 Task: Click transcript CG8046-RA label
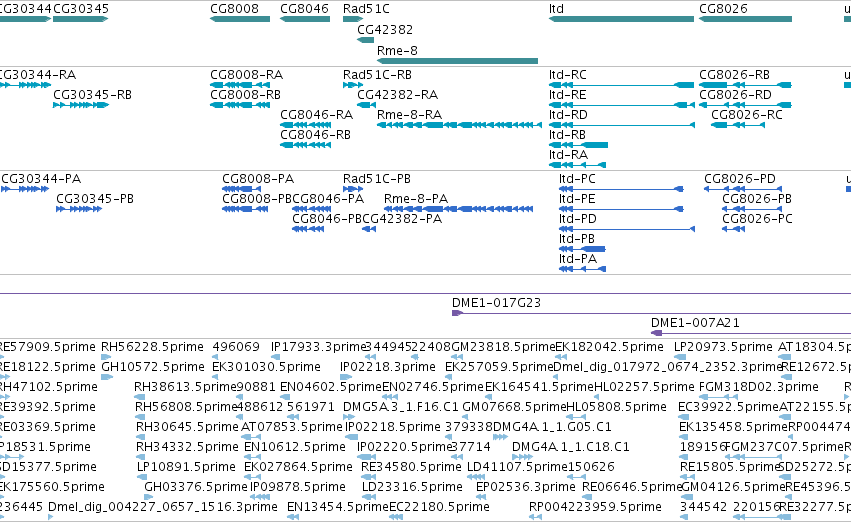316,114
